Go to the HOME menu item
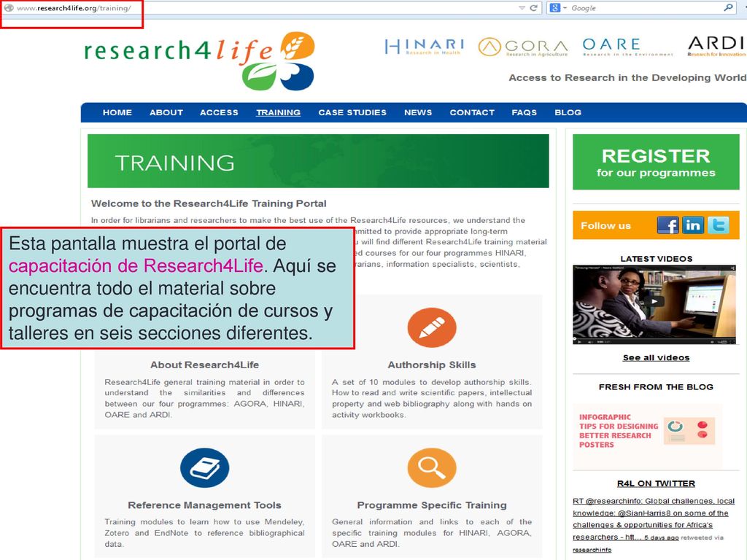This screenshot has height=560, width=747. click(117, 112)
